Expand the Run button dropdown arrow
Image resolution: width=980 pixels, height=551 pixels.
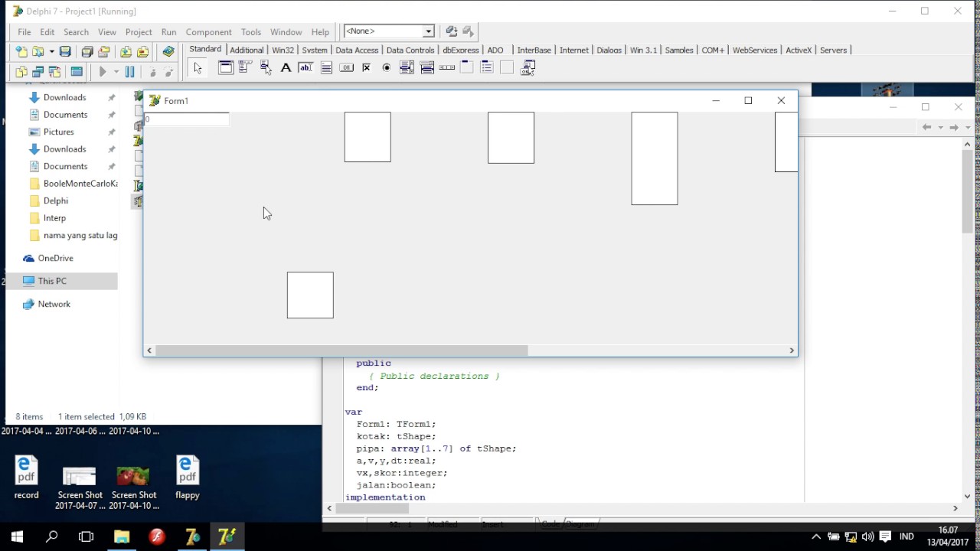pyautogui.click(x=116, y=72)
